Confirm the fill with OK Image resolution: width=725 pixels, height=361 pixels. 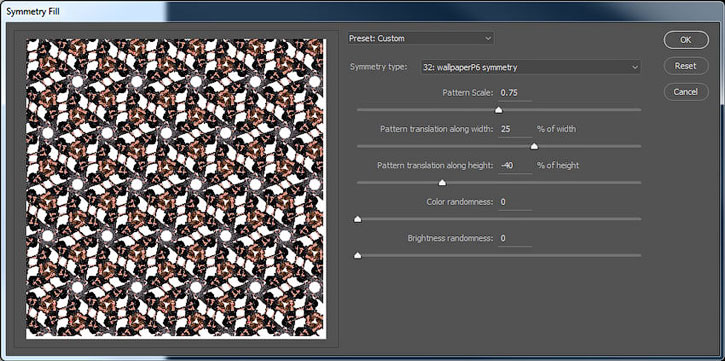(x=686, y=40)
